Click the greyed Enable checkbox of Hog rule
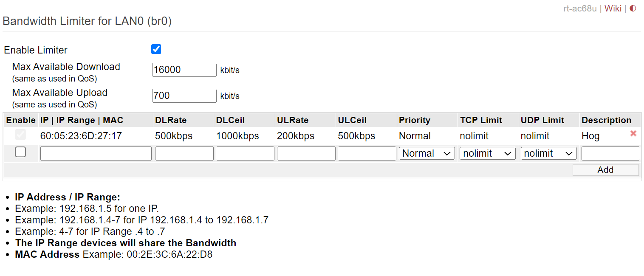The height and width of the screenshot is (276, 644). pos(20,135)
